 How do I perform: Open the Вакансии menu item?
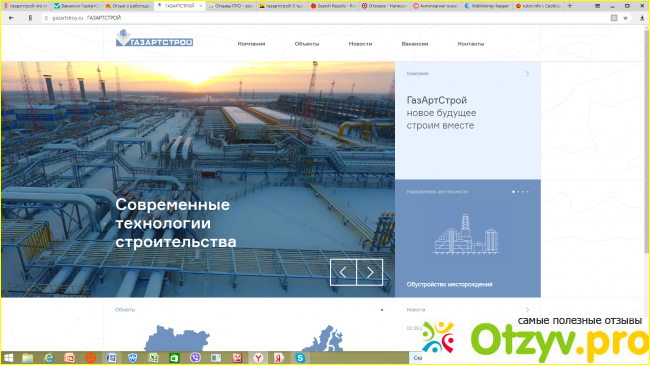415,44
